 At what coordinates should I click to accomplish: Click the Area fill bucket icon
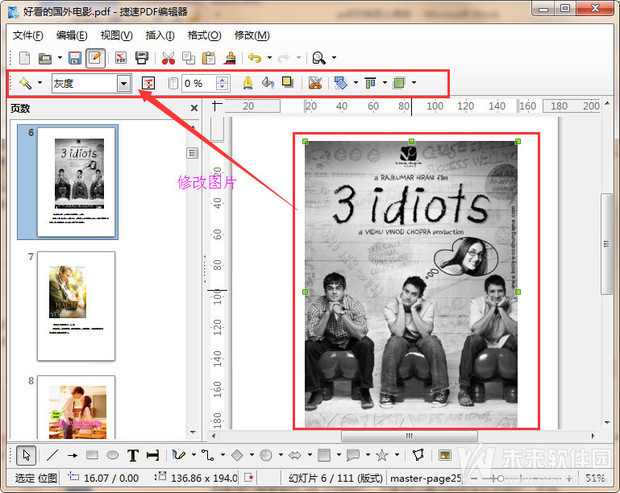(268, 83)
